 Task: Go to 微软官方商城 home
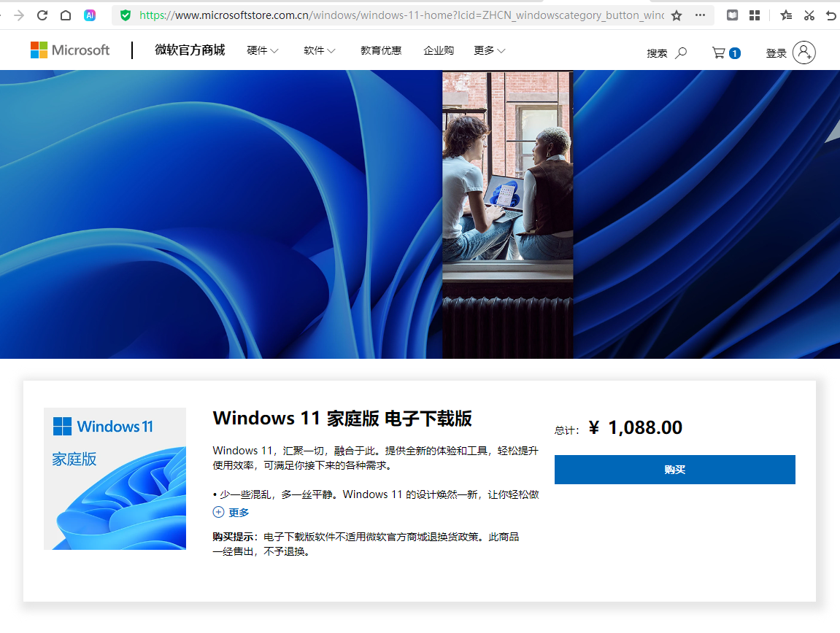pyautogui.click(x=190, y=50)
